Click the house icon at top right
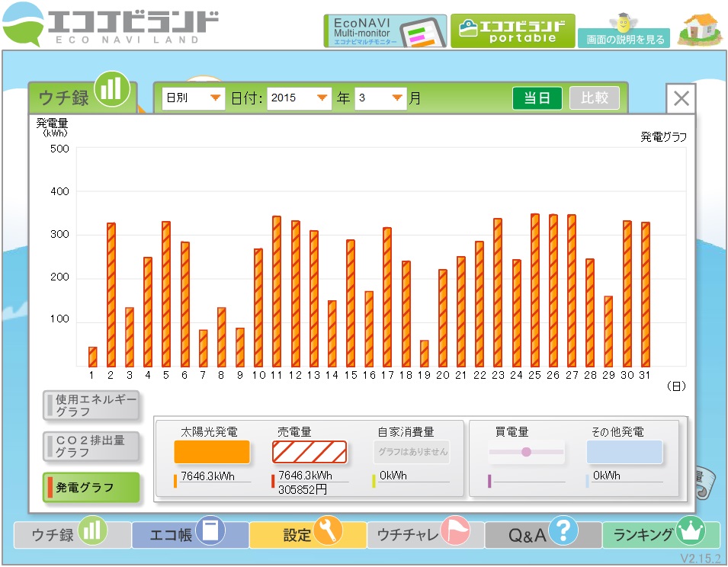The image size is (728, 567). (700, 29)
